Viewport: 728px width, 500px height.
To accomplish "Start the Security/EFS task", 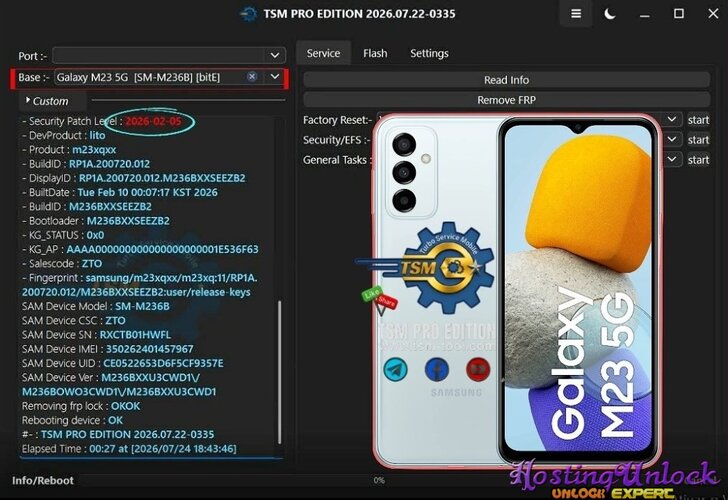I will [x=698, y=140].
